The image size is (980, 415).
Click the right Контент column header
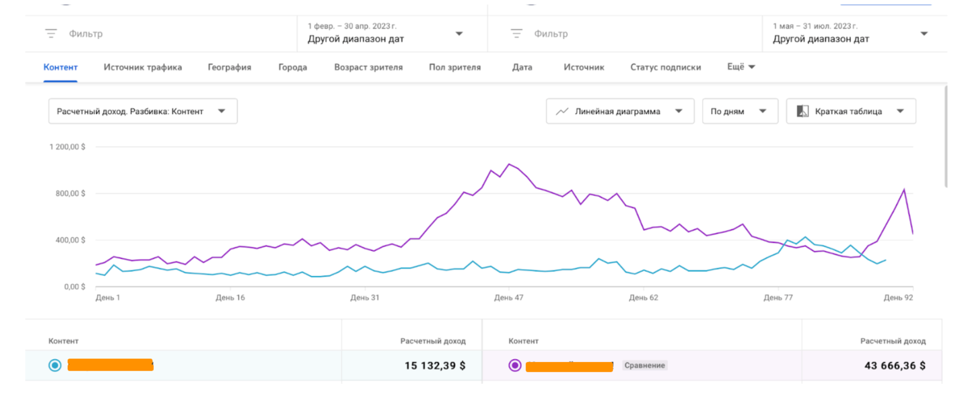[524, 341]
